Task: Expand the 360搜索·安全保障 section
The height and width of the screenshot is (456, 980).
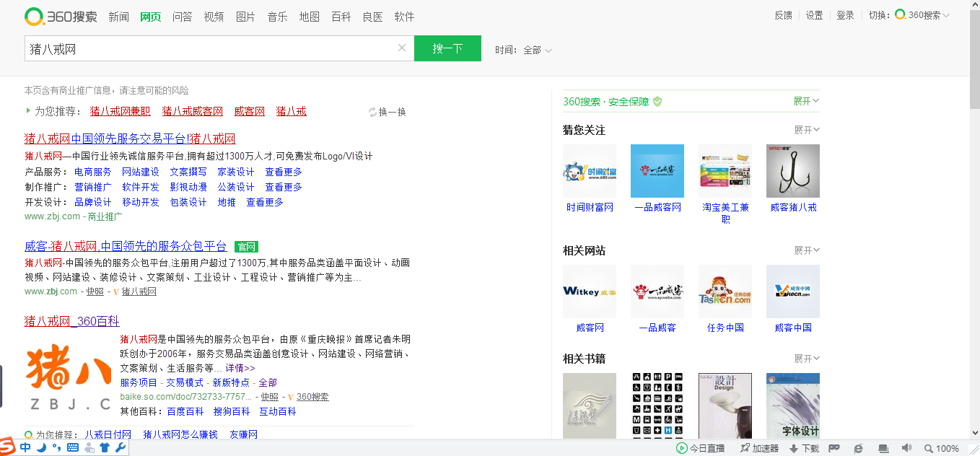Action: 806,101
